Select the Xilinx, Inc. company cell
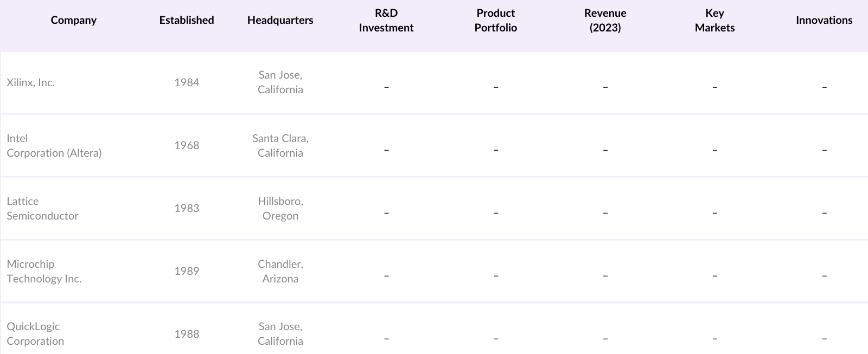This screenshot has width=868, height=354. click(x=31, y=82)
